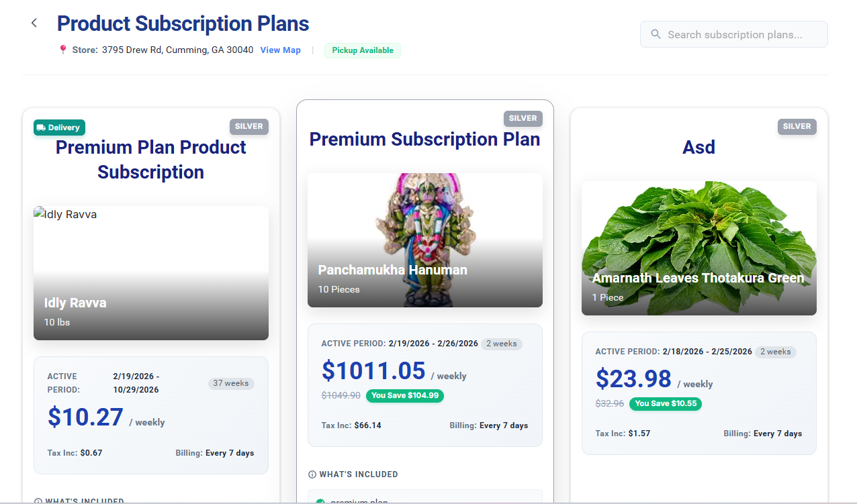Click the You Save $10.55 badge
The image size is (857, 504).
pos(666,403)
